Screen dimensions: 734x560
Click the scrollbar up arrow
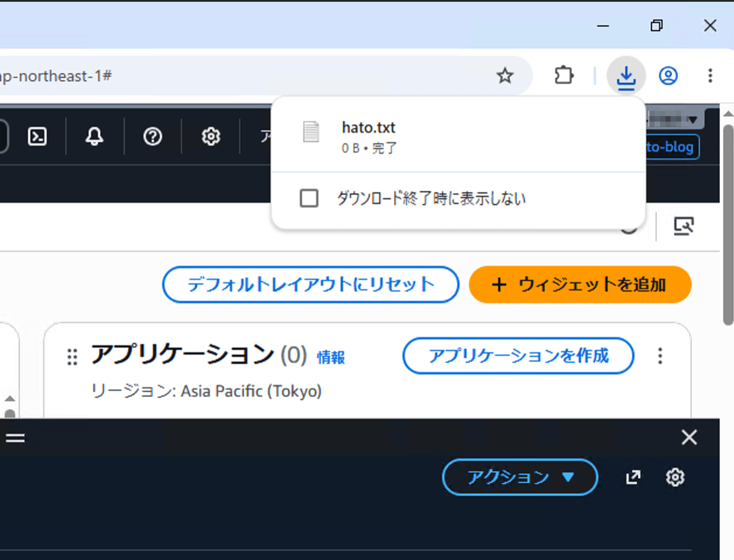(728, 114)
